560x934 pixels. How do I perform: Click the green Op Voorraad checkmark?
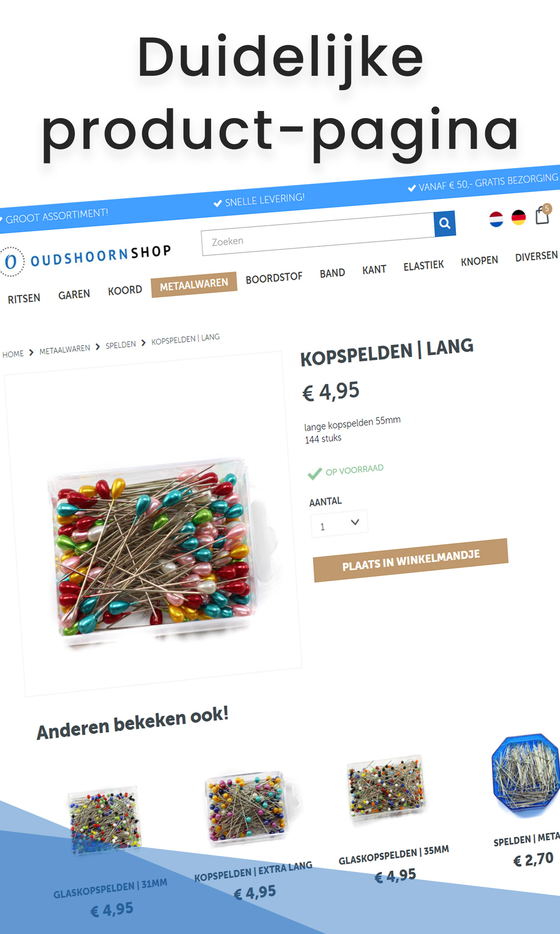coord(315,473)
